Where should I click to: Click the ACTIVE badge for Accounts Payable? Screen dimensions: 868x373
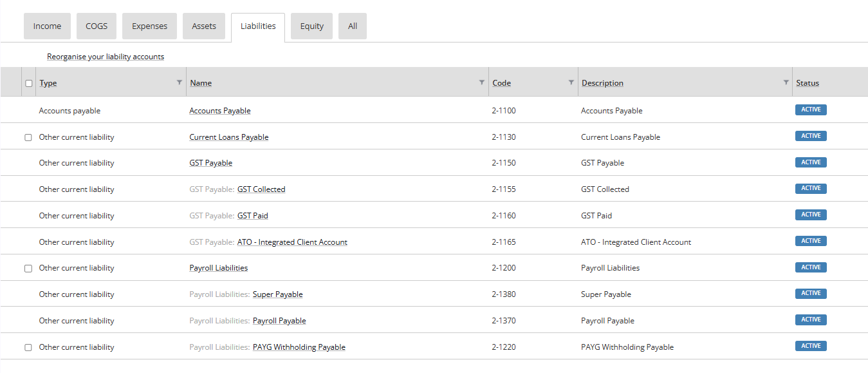[x=811, y=110]
